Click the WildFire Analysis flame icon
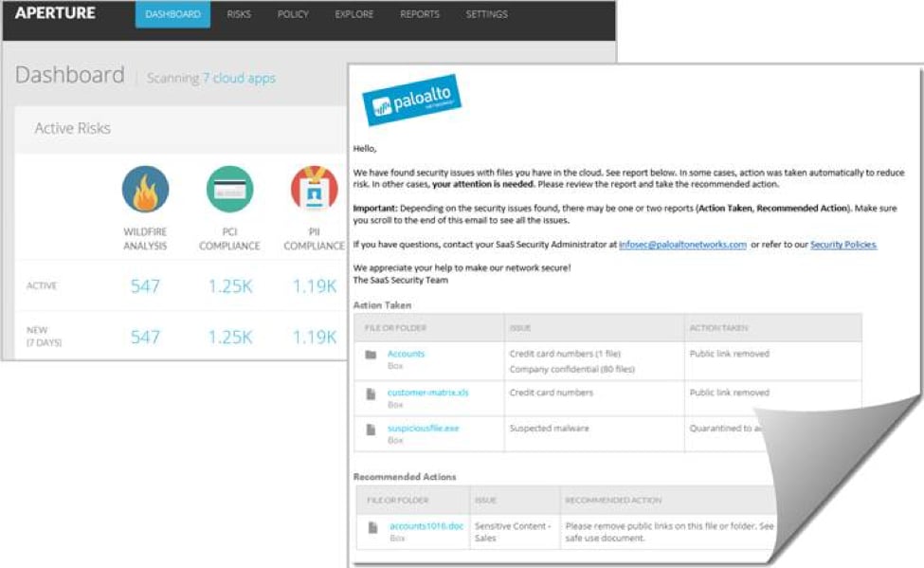 pyautogui.click(x=145, y=190)
